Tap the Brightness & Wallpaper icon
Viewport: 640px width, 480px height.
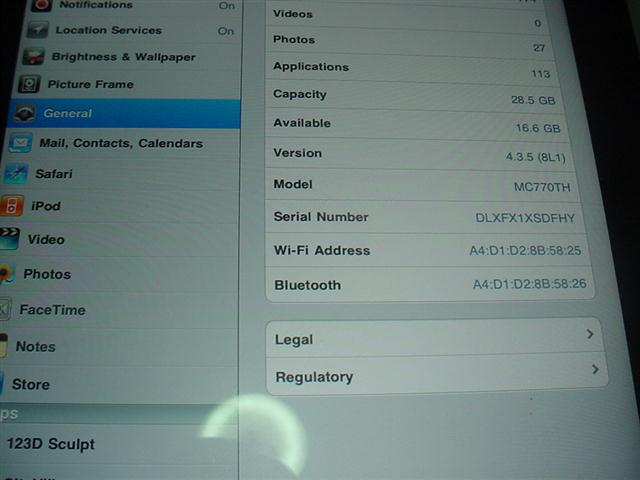(34, 57)
